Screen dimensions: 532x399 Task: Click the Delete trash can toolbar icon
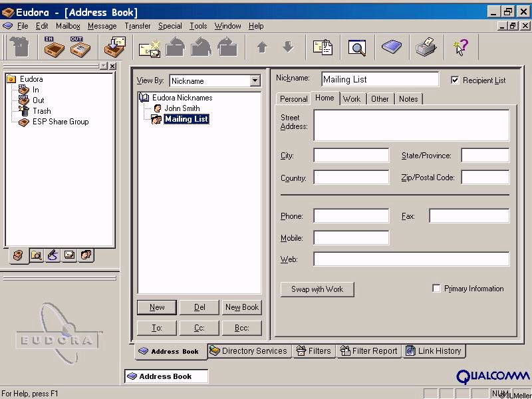click(19, 47)
